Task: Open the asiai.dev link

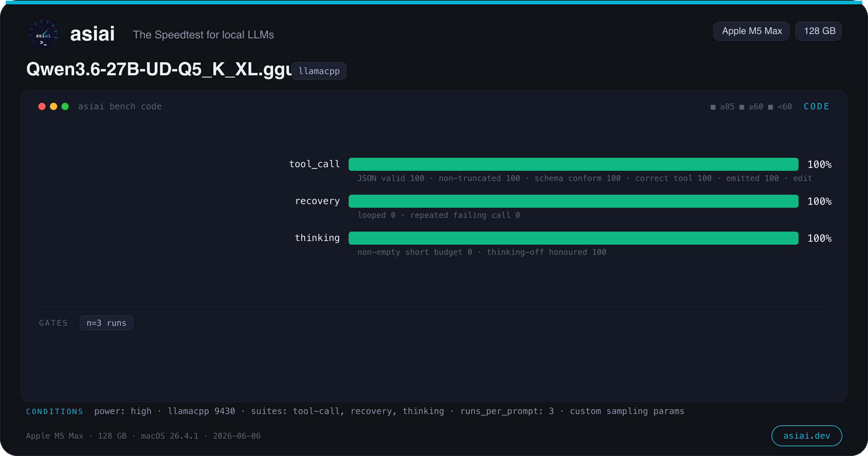Action: click(x=807, y=436)
